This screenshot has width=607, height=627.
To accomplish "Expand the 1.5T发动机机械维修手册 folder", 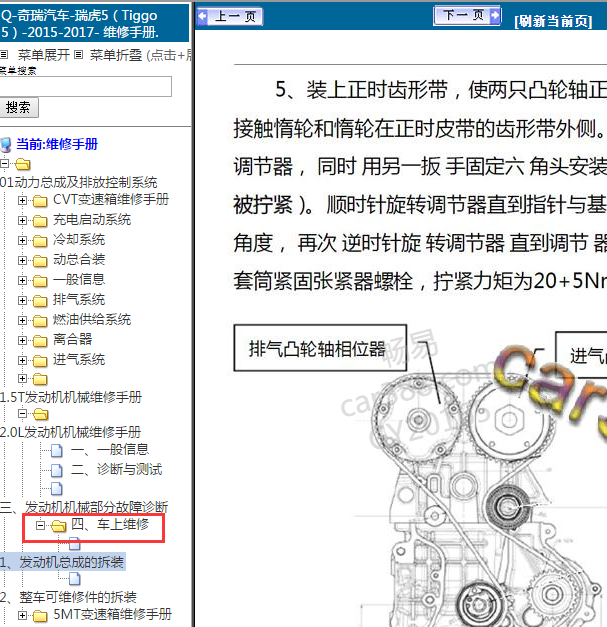I will point(22,378).
